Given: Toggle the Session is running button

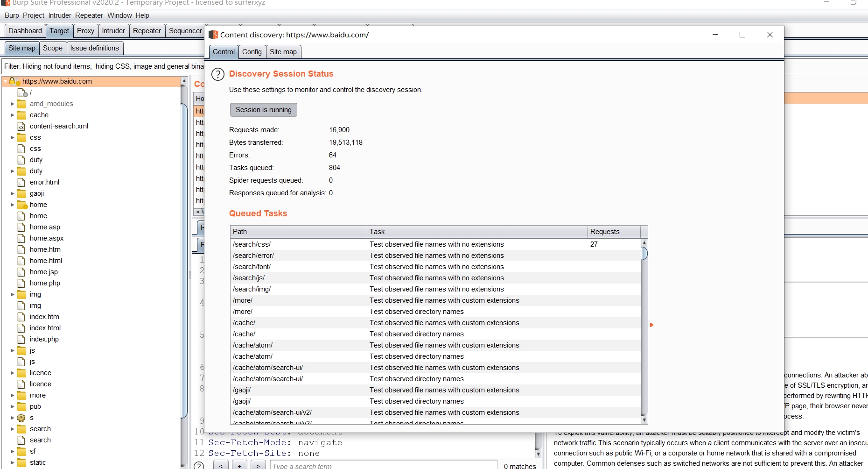Looking at the screenshot, I should click(x=264, y=110).
